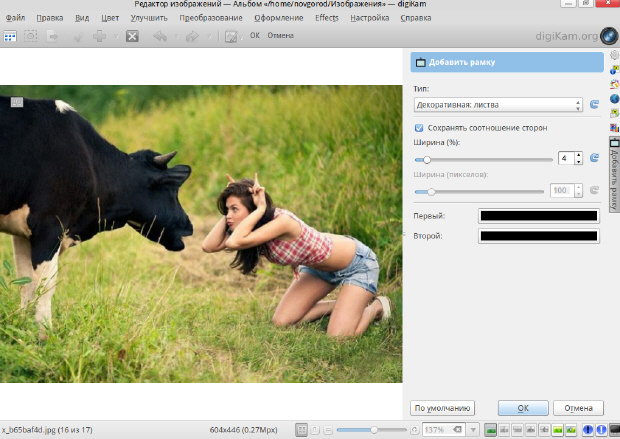Open the image checkmark versions sidebar tab
The height and width of the screenshot is (439, 620).
click(x=614, y=113)
